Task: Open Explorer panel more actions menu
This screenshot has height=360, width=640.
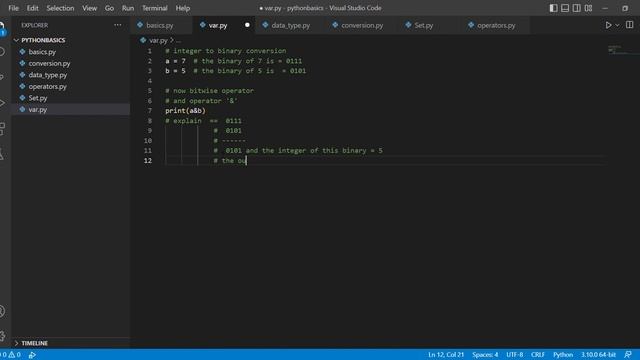Action: tap(118, 25)
